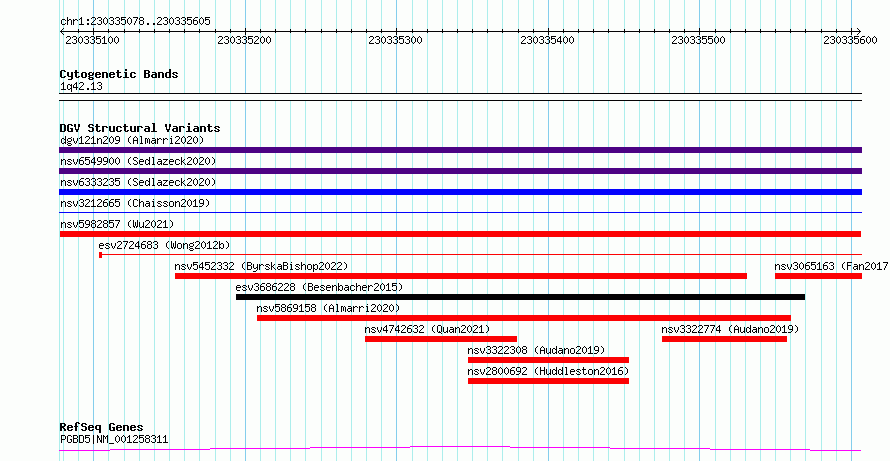The image size is (890, 461).
Task: Select the nsv5982857 red variant bar
Action: (460, 234)
